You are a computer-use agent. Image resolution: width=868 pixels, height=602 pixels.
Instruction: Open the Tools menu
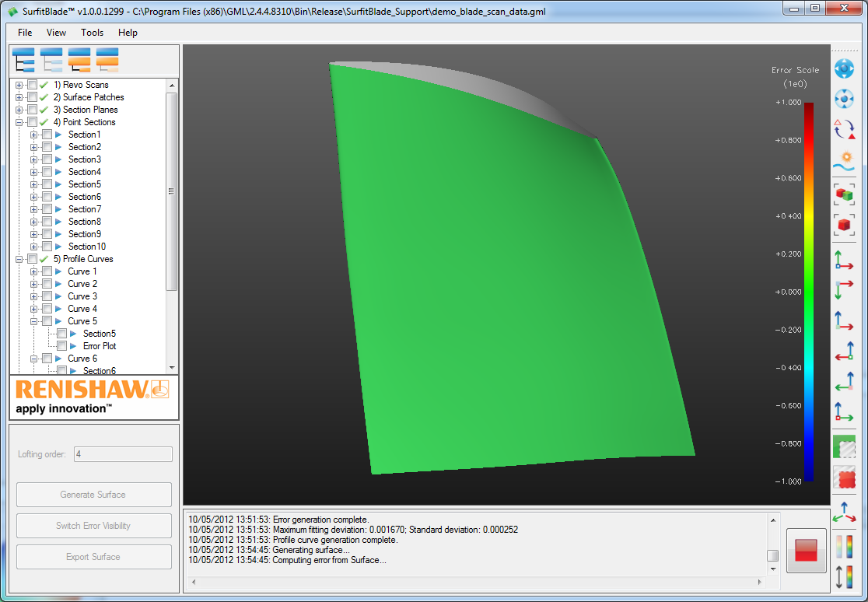pyautogui.click(x=92, y=33)
